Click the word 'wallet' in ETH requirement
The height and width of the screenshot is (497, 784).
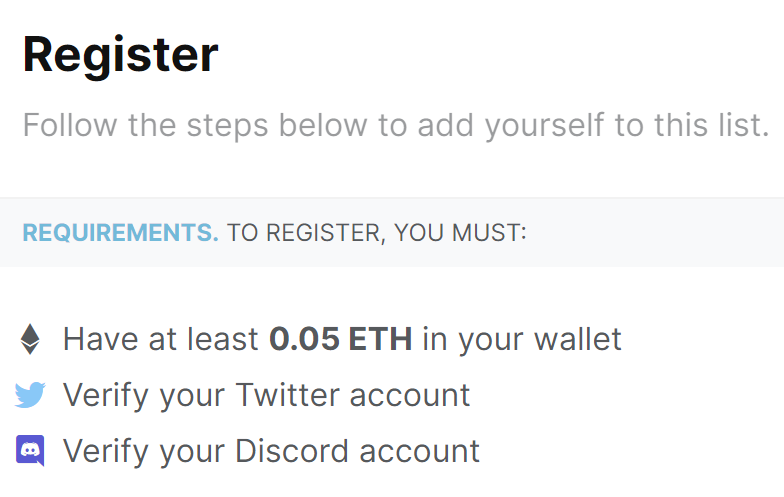(x=578, y=339)
